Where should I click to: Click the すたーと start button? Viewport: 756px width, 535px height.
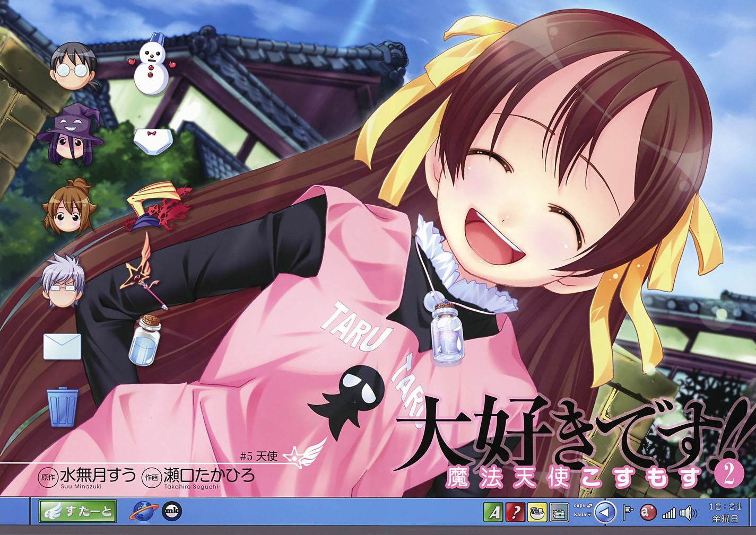point(78,511)
